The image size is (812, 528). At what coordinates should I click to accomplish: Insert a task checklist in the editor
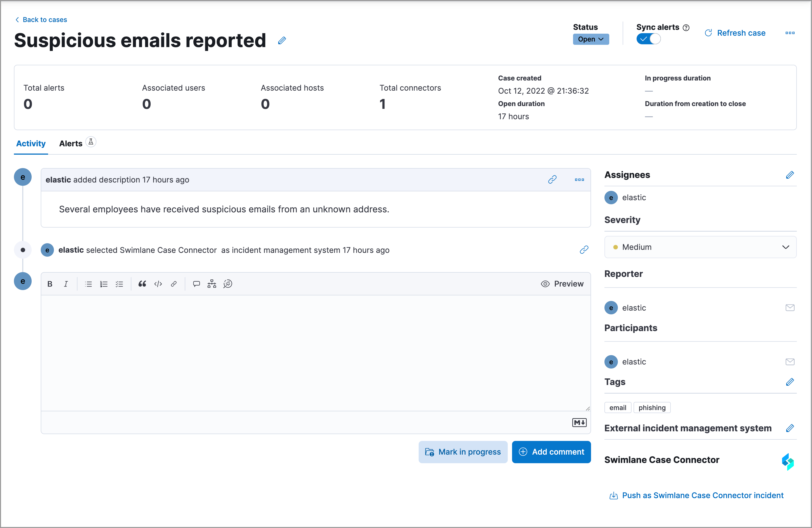point(119,284)
